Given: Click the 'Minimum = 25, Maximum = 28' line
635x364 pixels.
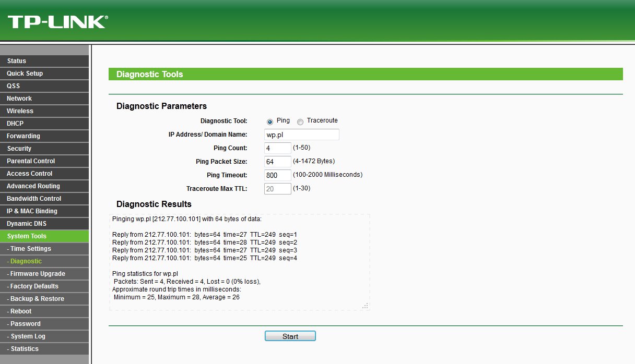Looking at the screenshot, I should point(177,297).
